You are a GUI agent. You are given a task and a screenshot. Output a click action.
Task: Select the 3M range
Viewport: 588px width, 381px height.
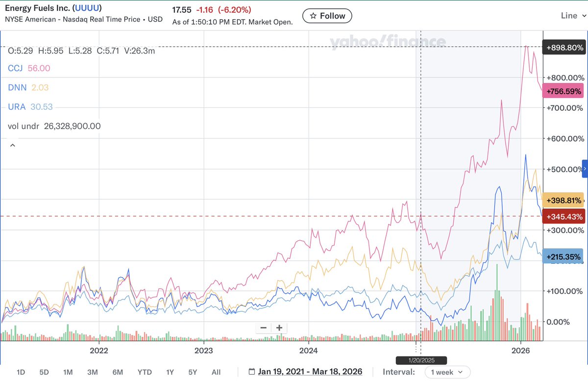coord(93,372)
